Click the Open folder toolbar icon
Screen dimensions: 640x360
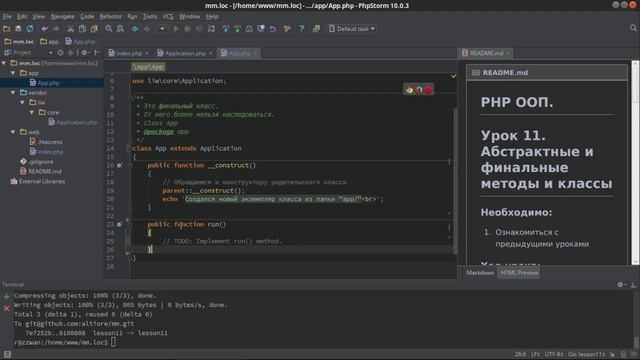point(7,29)
